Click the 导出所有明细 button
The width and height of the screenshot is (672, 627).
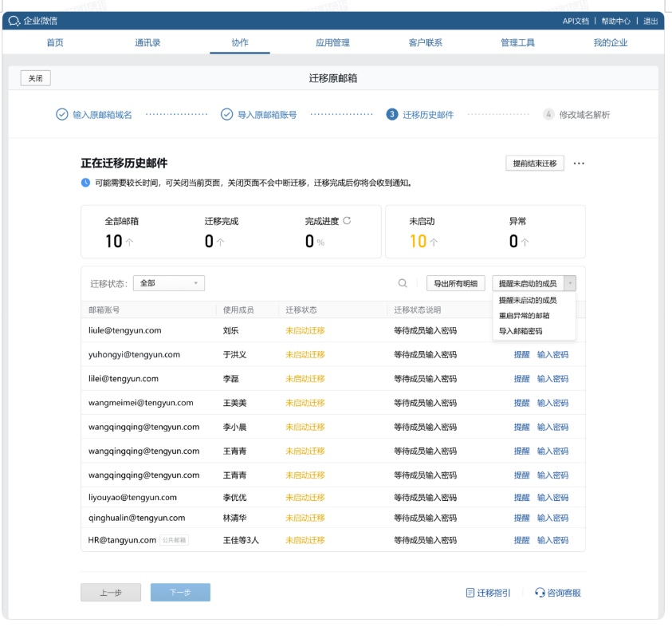coord(458,282)
